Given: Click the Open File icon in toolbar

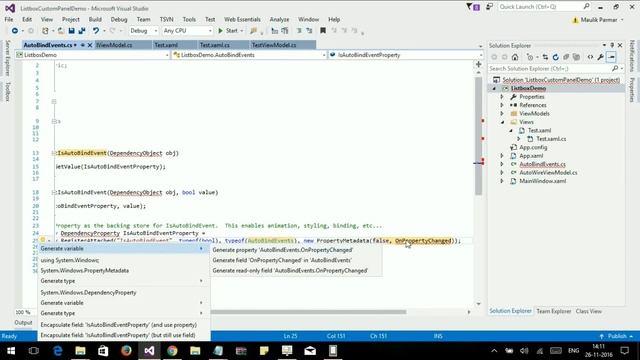Looking at the screenshot, I should click(x=60, y=31).
